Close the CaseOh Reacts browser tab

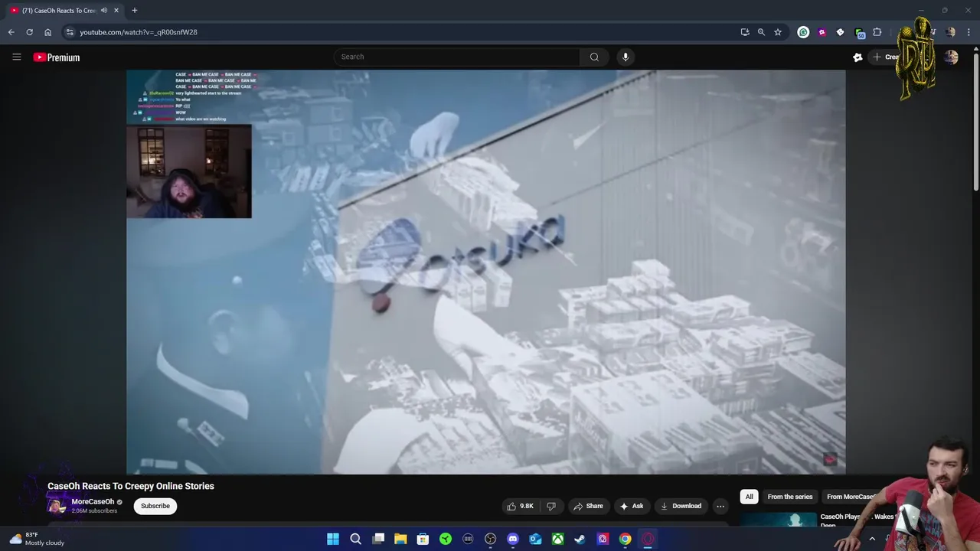coord(116,11)
